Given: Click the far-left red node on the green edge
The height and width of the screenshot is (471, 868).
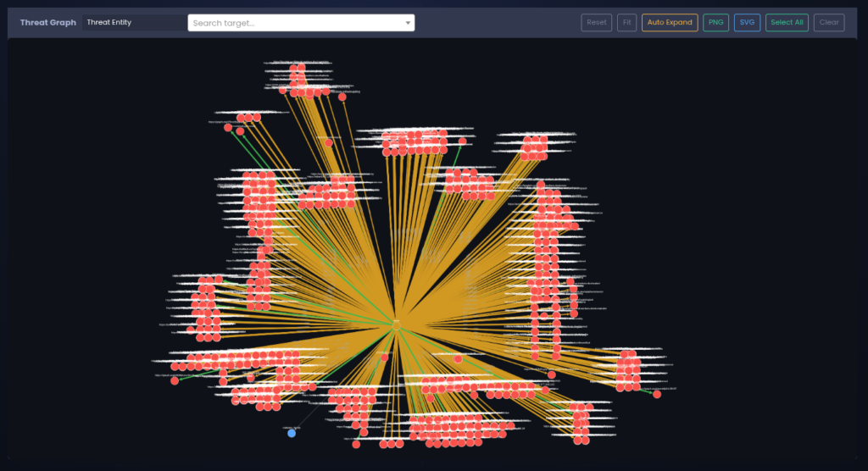Looking at the screenshot, I should point(175,380).
